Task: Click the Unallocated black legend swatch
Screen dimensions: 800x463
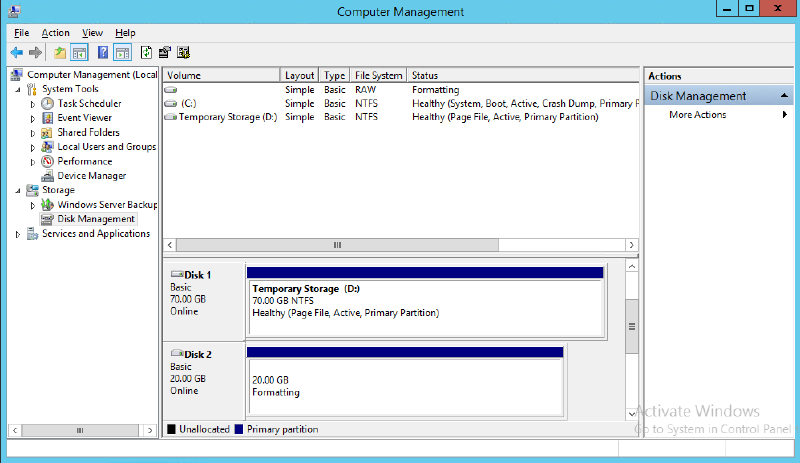Action: tap(171, 429)
